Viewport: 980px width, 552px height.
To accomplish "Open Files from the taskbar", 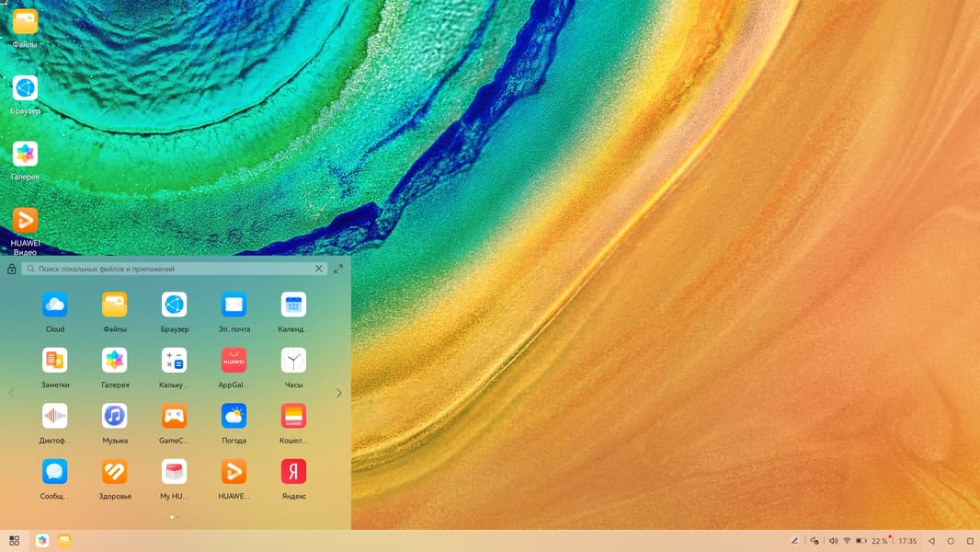I will pos(64,541).
